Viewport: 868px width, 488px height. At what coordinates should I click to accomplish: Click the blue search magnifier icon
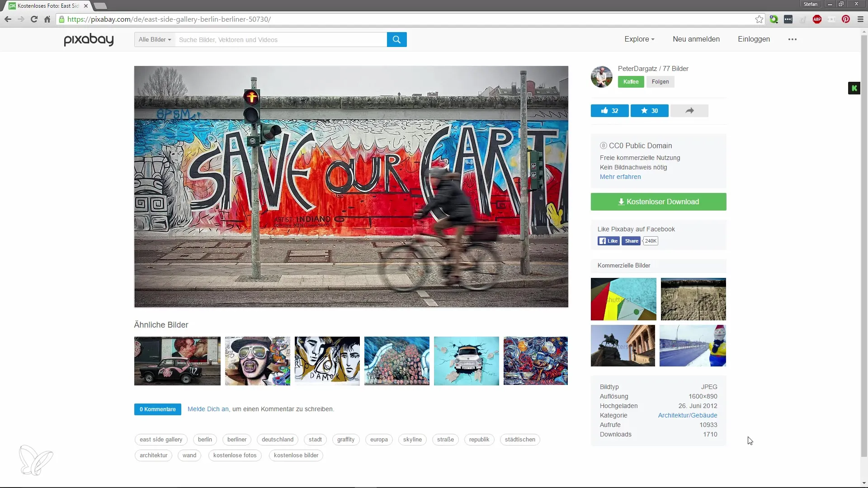tap(396, 39)
